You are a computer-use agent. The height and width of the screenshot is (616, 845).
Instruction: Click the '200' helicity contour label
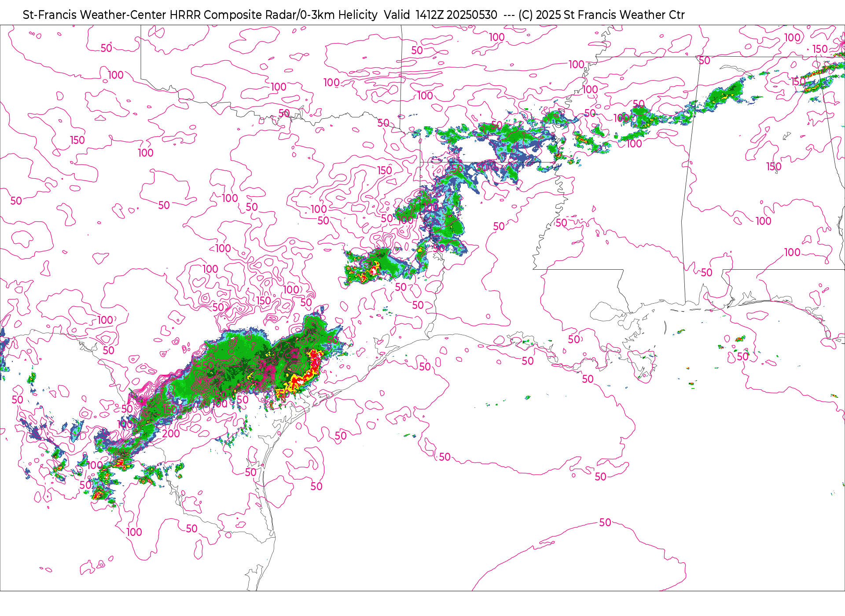click(171, 434)
